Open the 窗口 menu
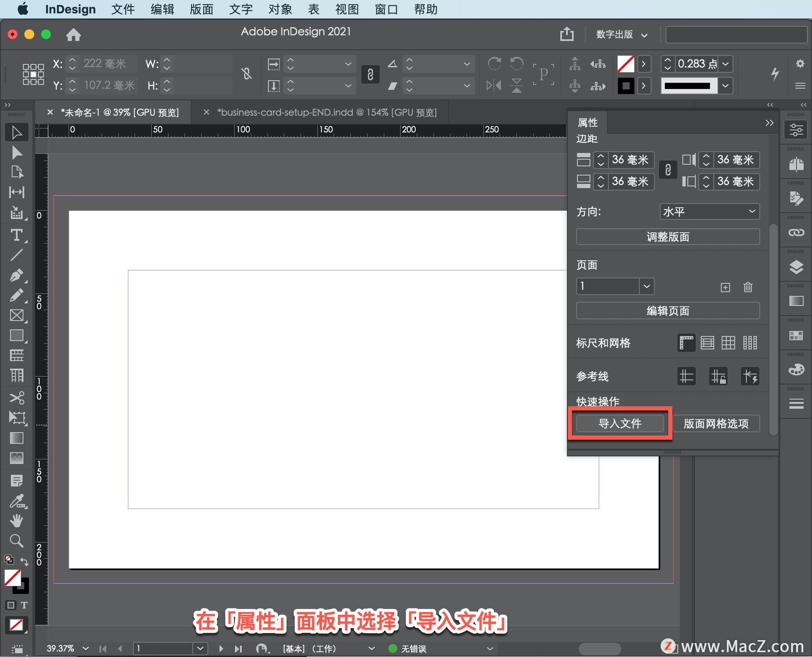Screen dimensions: 812x657 point(386,9)
